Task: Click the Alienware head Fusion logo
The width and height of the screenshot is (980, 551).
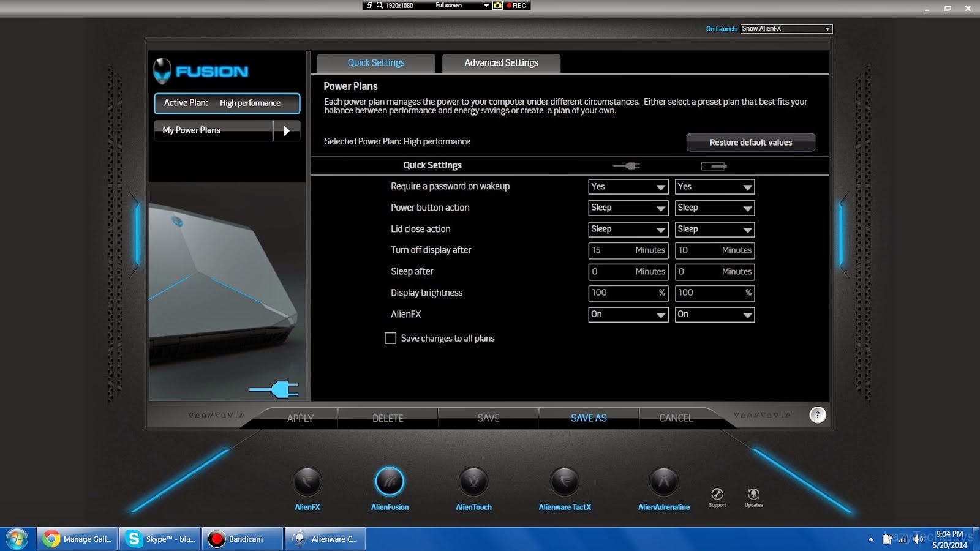Action: [x=162, y=71]
